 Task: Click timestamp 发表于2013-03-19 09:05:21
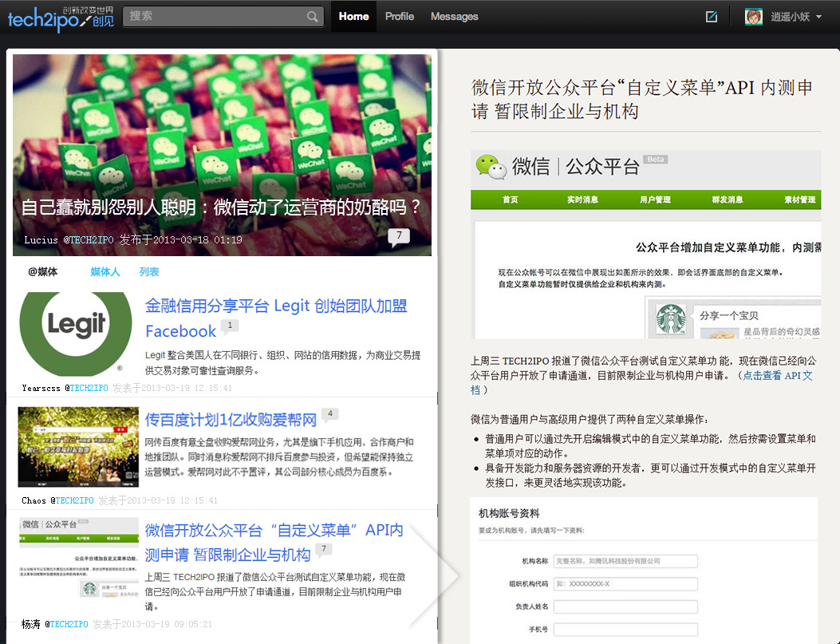click(x=152, y=624)
